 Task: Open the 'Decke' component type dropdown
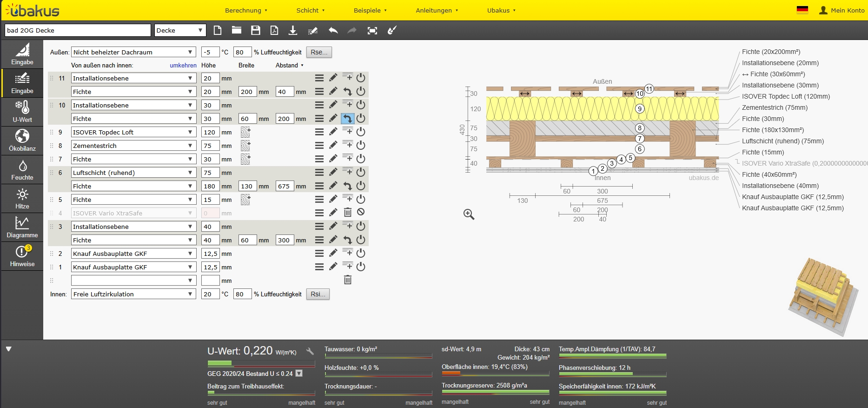click(x=180, y=31)
